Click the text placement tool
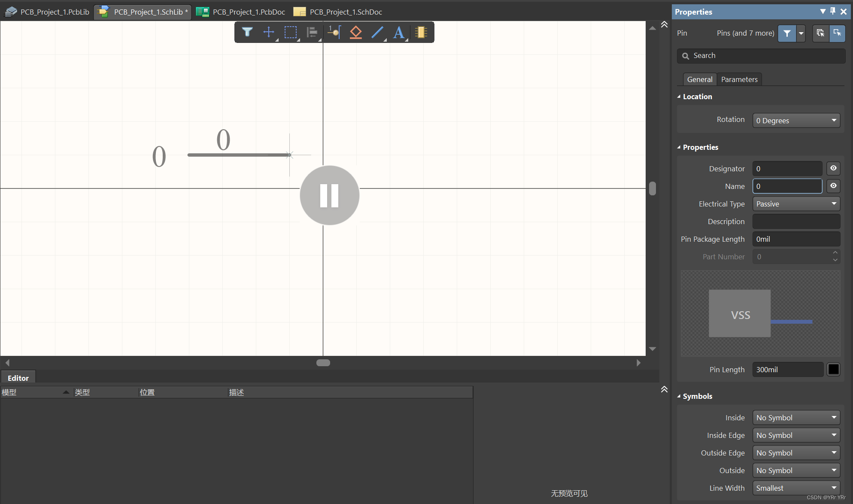 pos(399,32)
